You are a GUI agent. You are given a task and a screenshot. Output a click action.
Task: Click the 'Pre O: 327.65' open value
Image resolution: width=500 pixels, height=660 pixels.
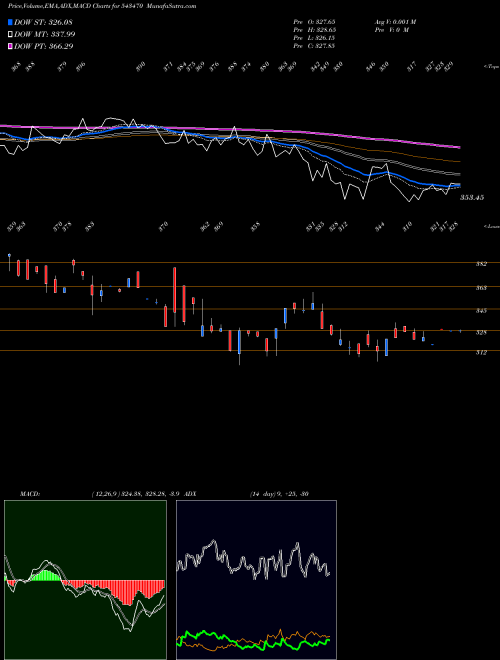click(314, 22)
